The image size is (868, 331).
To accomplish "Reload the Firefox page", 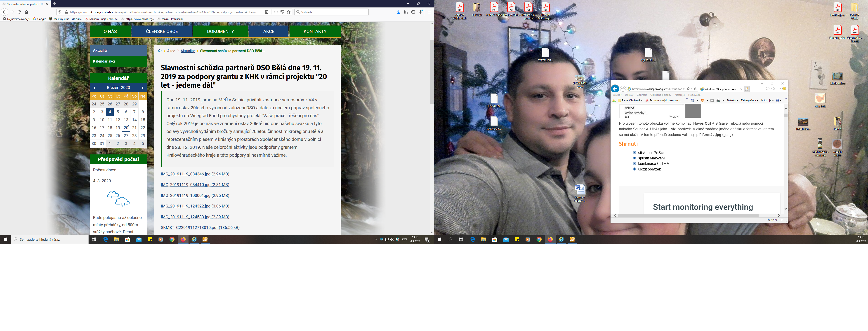I will click(19, 12).
